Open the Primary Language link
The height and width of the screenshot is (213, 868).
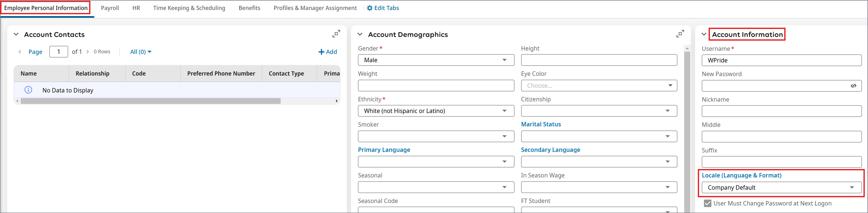coord(384,149)
